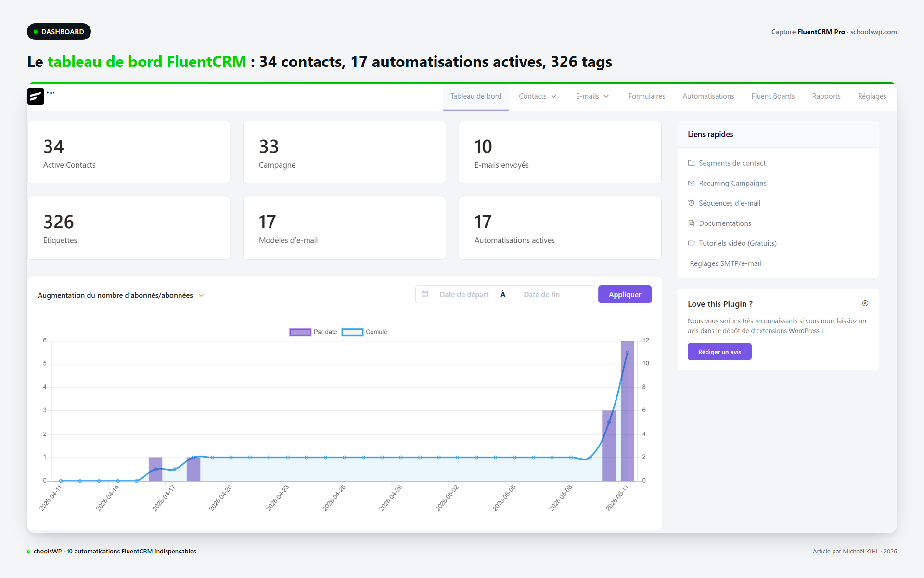This screenshot has height=578, width=924.
Task: Click the Liens rapides heading
Action: click(x=710, y=134)
